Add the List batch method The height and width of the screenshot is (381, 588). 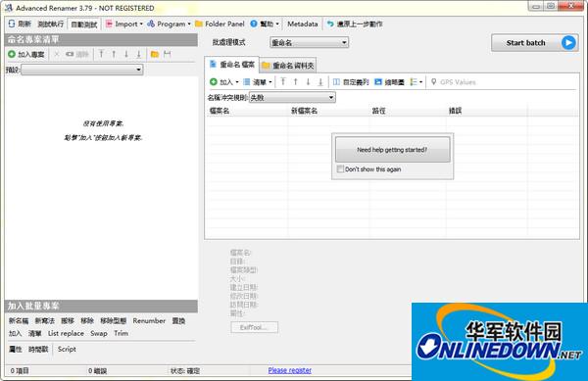click(34, 333)
